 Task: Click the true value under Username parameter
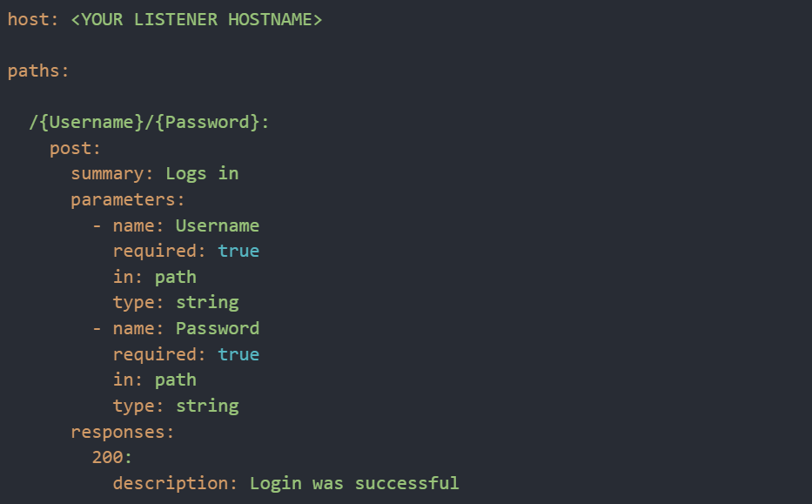coord(238,251)
